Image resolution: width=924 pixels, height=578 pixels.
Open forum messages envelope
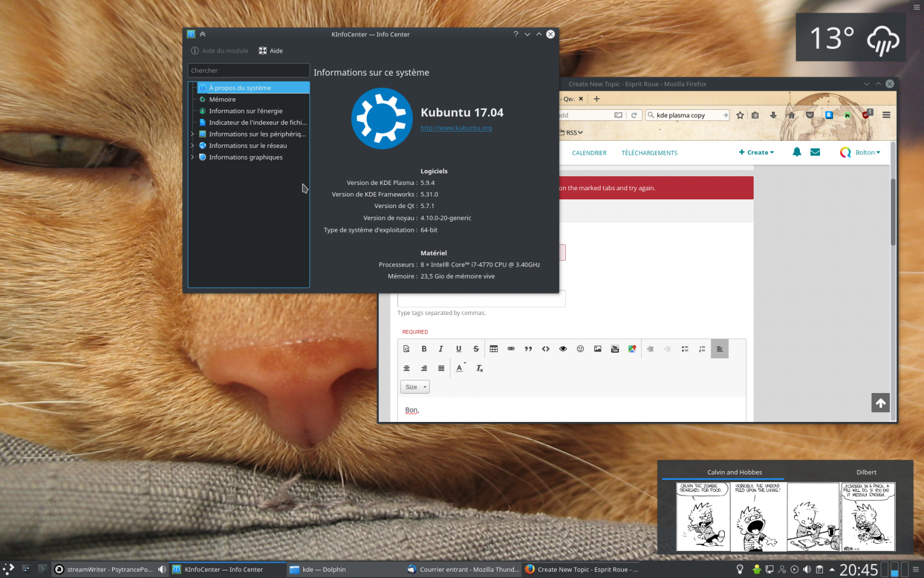(815, 152)
